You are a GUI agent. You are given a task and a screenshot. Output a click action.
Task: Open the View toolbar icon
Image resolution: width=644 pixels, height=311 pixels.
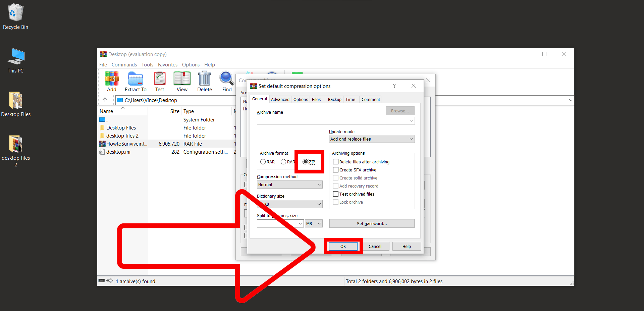182,82
